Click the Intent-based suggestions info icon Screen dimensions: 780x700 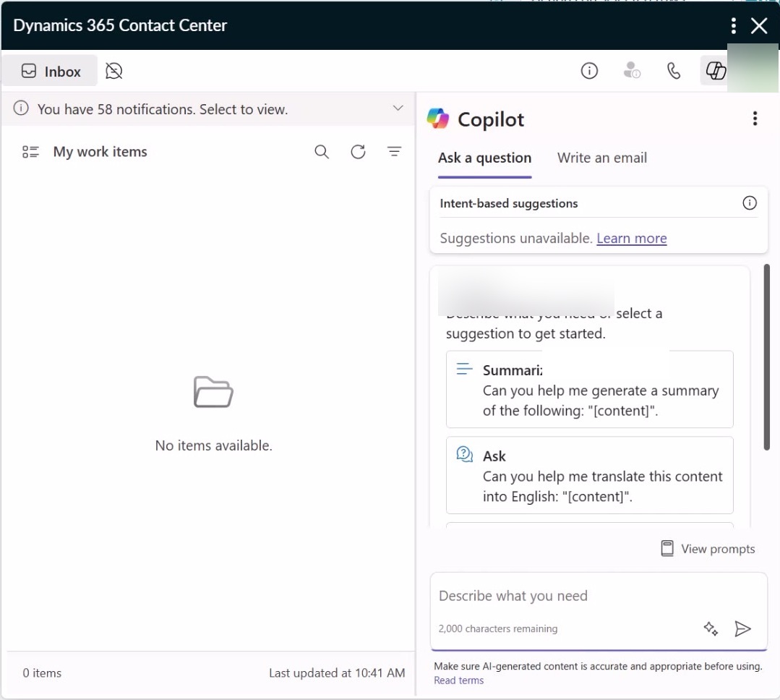click(x=750, y=203)
